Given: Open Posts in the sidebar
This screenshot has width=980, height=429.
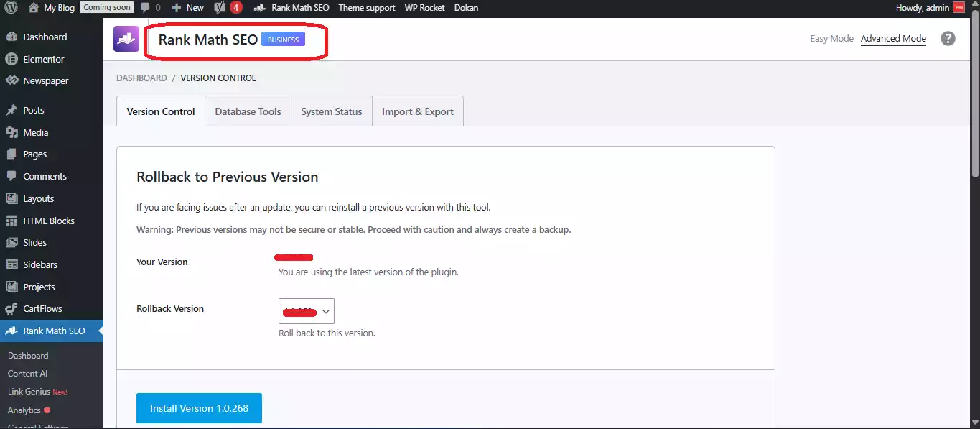Looking at the screenshot, I should click(34, 110).
